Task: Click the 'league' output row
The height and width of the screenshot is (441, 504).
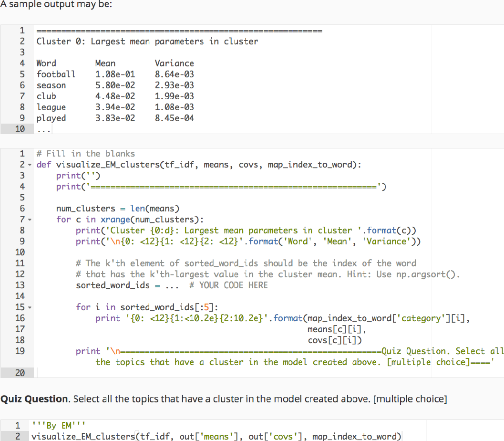Action: click(x=115, y=107)
